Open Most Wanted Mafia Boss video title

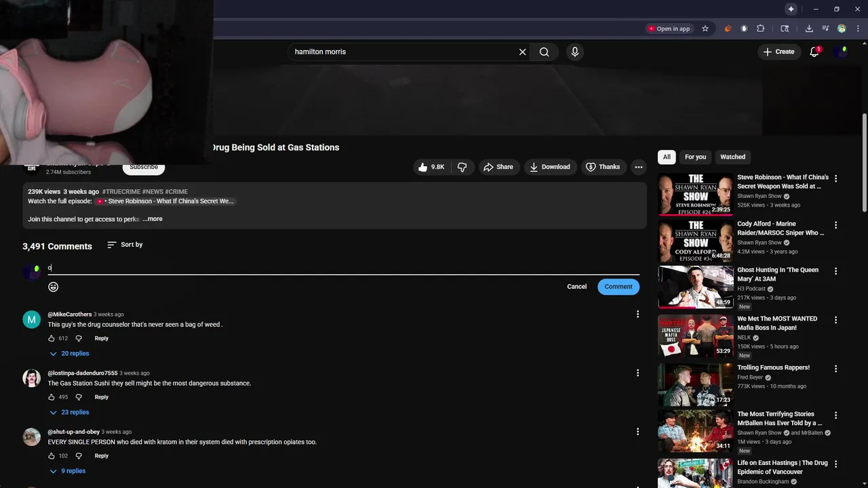point(777,323)
